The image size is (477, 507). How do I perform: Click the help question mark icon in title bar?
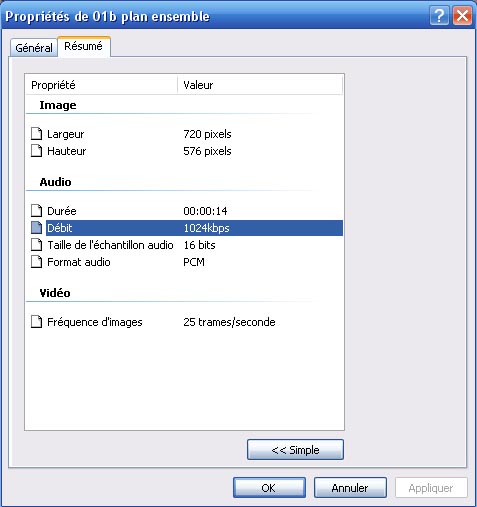(x=439, y=16)
